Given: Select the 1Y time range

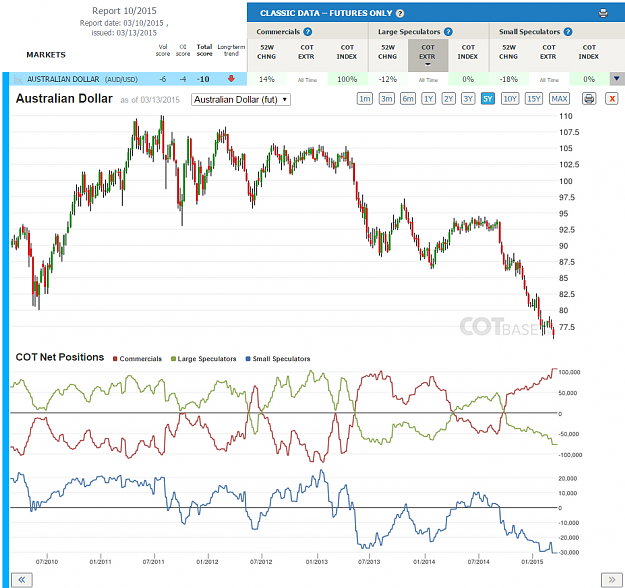Looking at the screenshot, I should pos(428,98).
